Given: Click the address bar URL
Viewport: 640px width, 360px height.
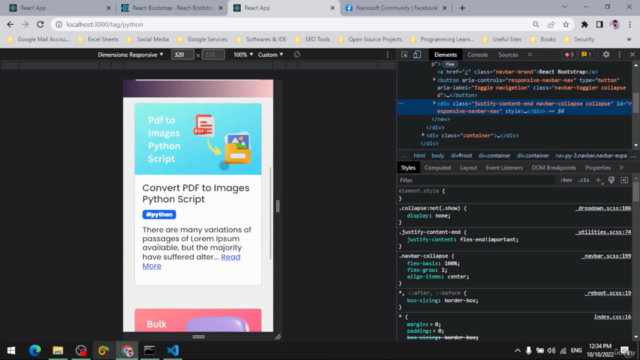Looking at the screenshot, I should (x=105, y=24).
